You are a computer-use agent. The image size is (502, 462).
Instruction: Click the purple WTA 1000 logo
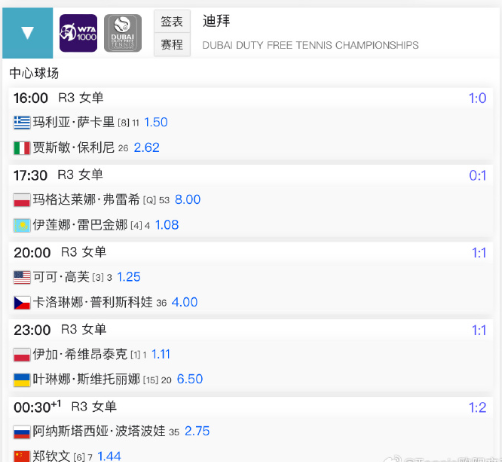point(78,33)
